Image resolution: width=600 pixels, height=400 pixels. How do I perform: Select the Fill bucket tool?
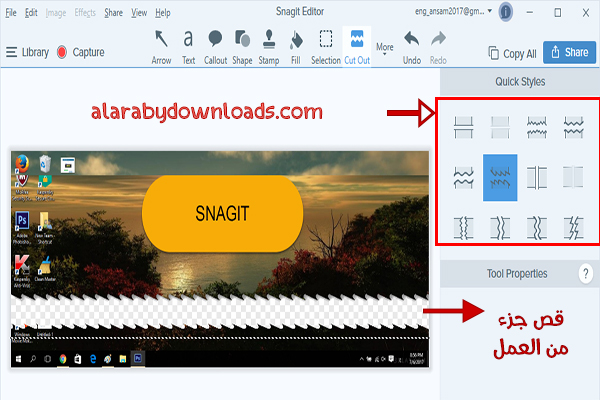tap(296, 47)
